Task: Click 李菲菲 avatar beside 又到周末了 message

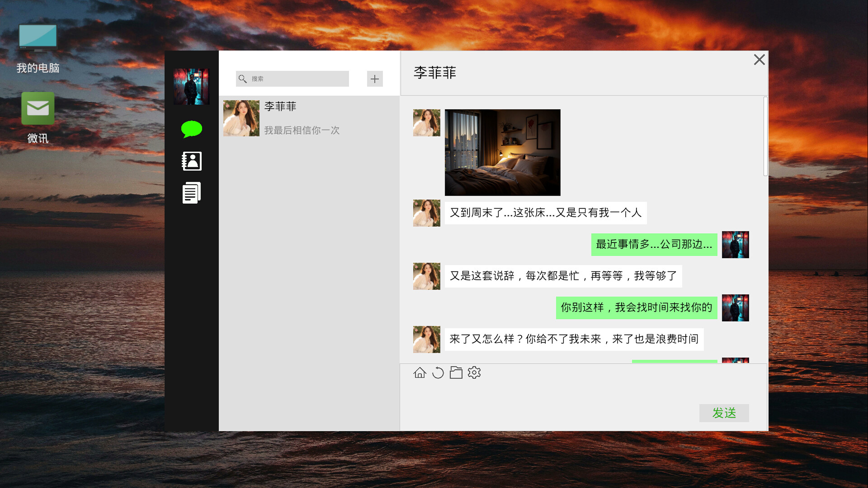Action: tap(427, 213)
